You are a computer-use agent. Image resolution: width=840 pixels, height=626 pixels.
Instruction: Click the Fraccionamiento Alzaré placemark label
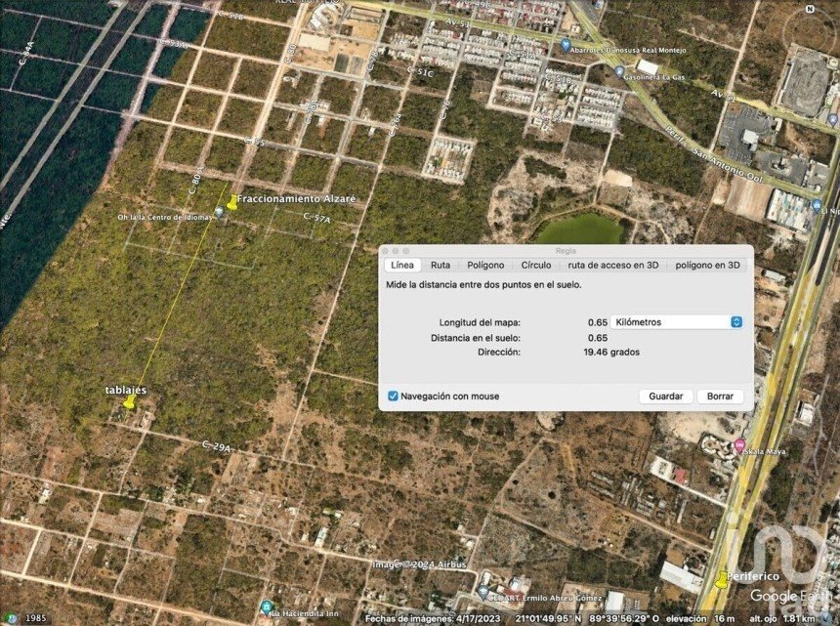tap(296, 198)
